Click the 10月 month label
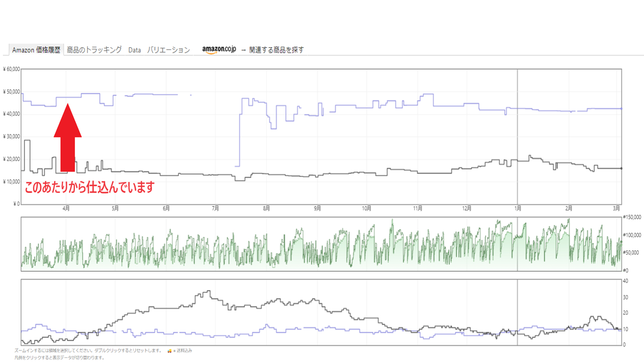The height and width of the screenshot is (362, 644). 366,208
